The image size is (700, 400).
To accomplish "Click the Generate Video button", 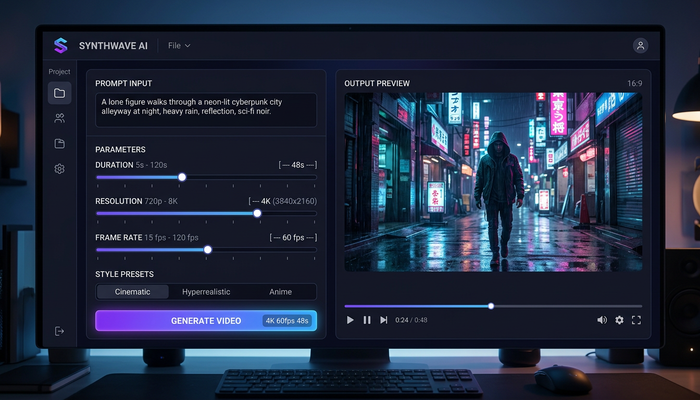I will (x=206, y=321).
